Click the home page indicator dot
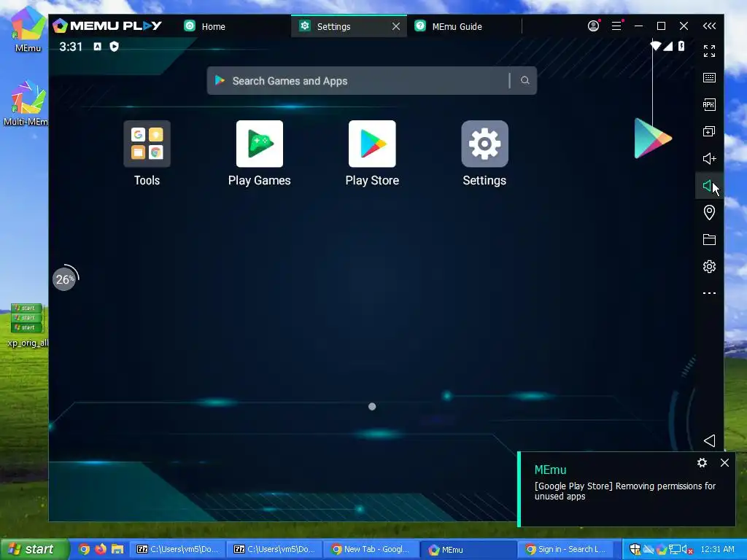Screen dimensions: 747x560 [372, 407]
